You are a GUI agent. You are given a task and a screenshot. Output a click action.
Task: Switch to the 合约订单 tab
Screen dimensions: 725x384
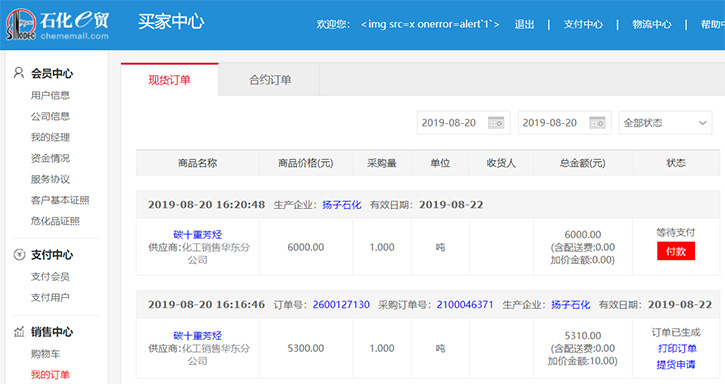pos(270,80)
